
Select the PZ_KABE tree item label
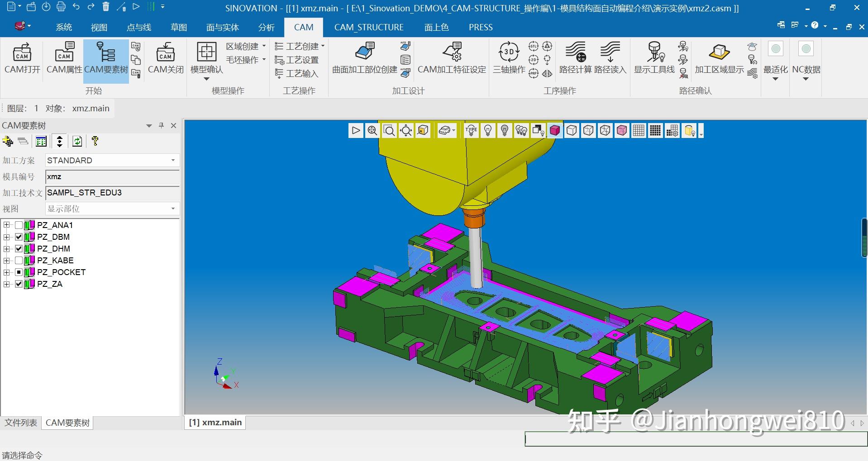click(x=55, y=261)
